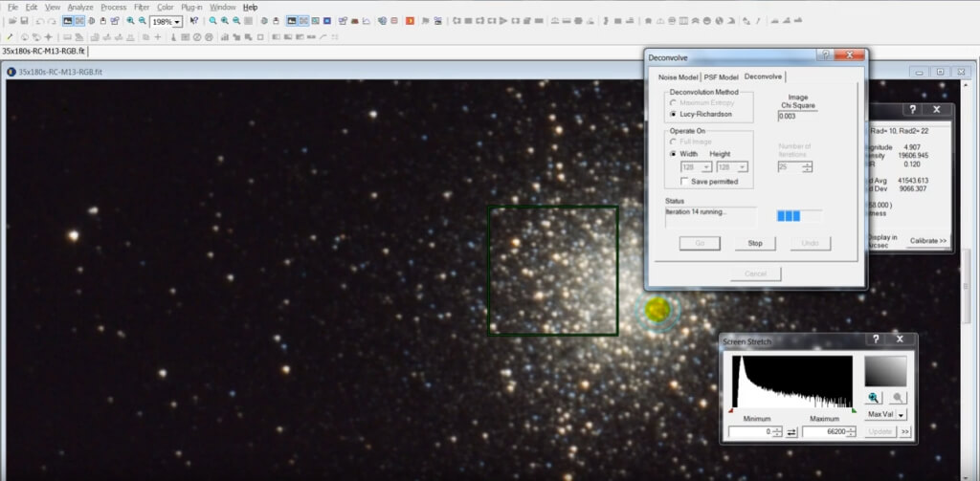980x481 pixels.
Task: Click the min/max swap arrows icon
Action: pos(791,431)
